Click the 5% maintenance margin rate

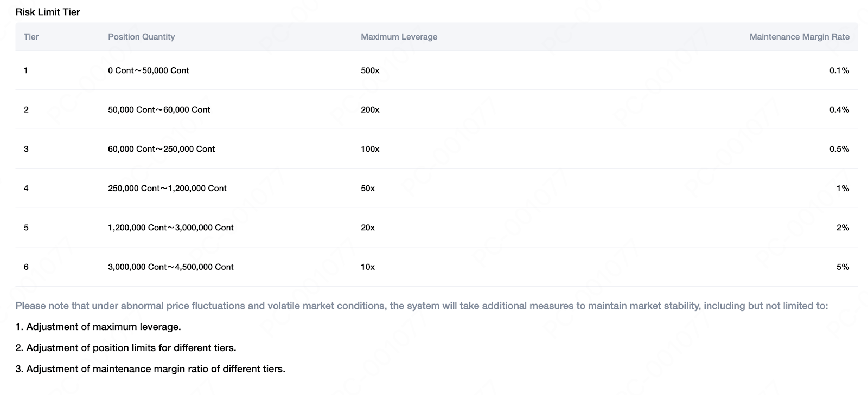pyautogui.click(x=843, y=267)
